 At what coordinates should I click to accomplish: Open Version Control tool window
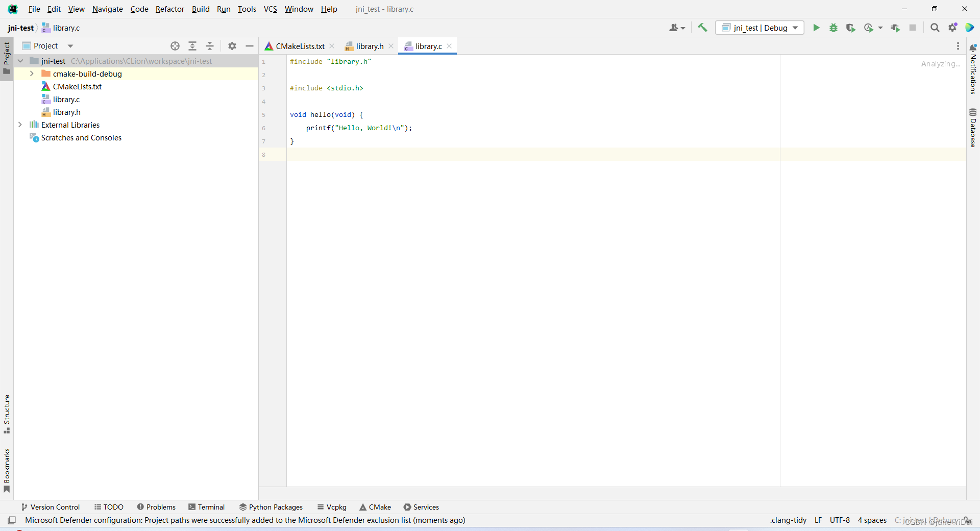tap(51, 507)
